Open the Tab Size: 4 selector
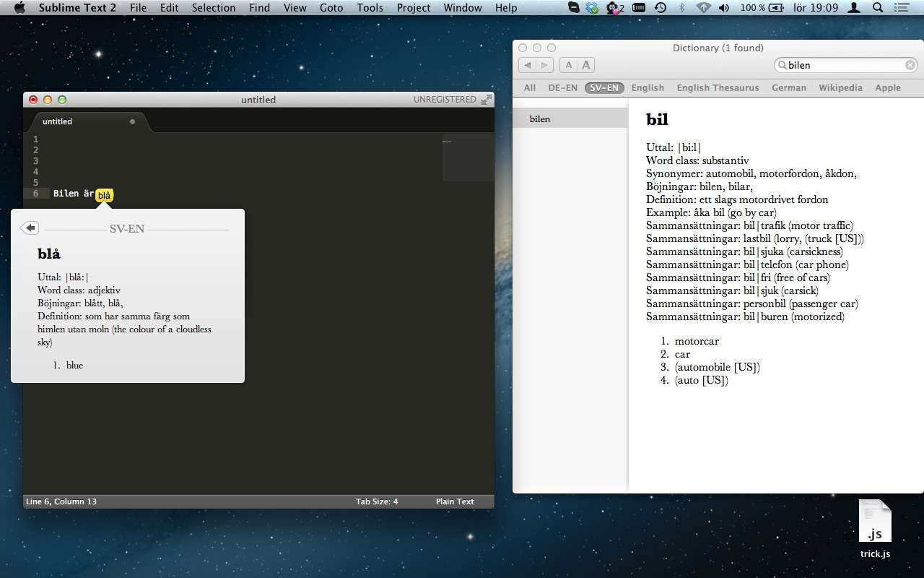The image size is (924, 578). (377, 501)
